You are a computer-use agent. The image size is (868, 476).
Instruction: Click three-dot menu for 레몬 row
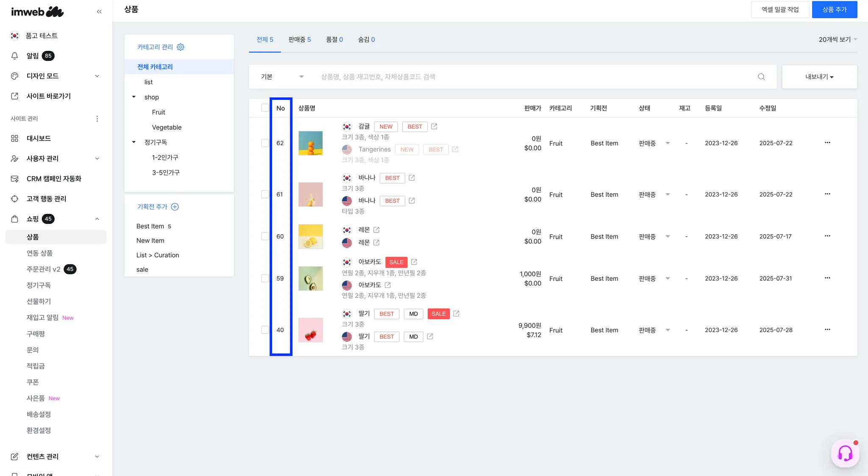pyautogui.click(x=827, y=236)
